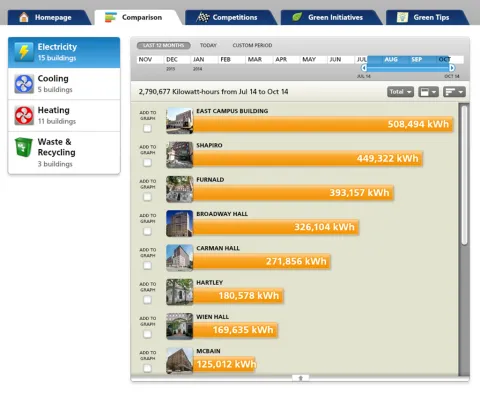Open the Total dropdown
The image size is (480, 395).
400,92
